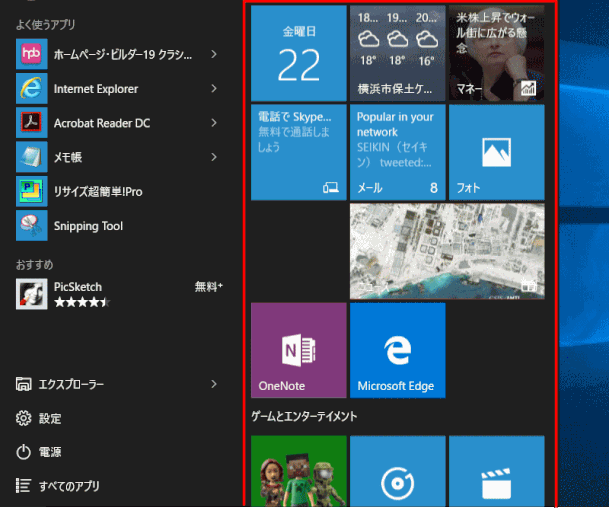Screen dimensions: 609x508
Task: Select the 設定 settings entry text
Action: [x=50, y=419]
